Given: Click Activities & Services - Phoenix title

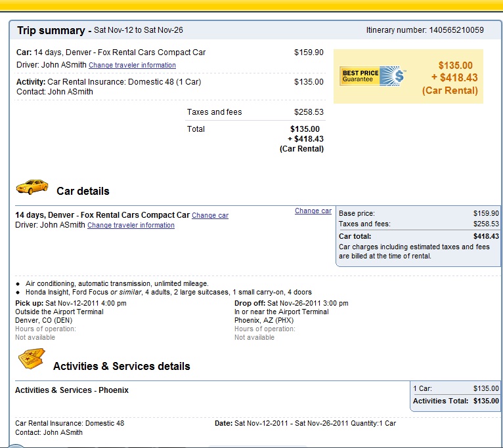Looking at the screenshot, I should tap(72, 390).
